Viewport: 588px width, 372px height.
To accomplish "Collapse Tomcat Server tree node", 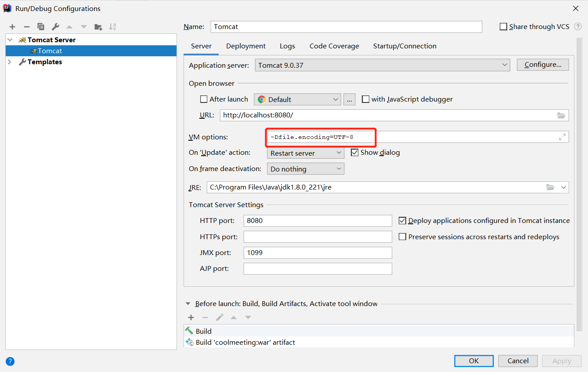I will (10, 40).
